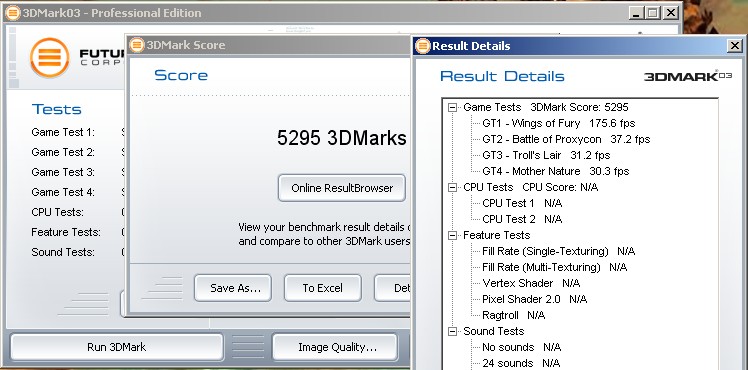Click Feature Tests: label in main window
The image size is (748, 370).
click(66, 232)
